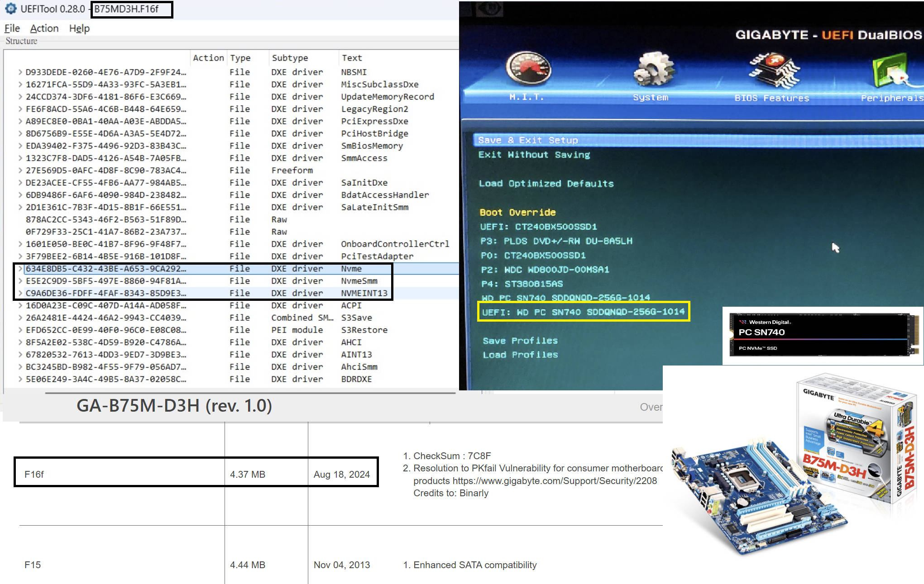The width and height of the screenshot is (924, 584).
Task: Click the 4.44 MB size cell
Action: [x=248, y=565]
